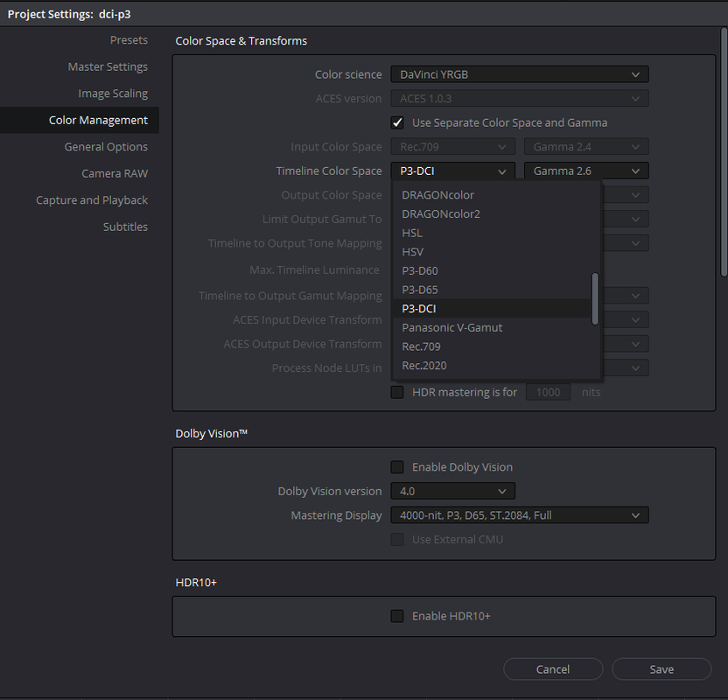Open Image Scaling settings
The height and width of the screenshot is (700, 728).
tap(113, 94)
